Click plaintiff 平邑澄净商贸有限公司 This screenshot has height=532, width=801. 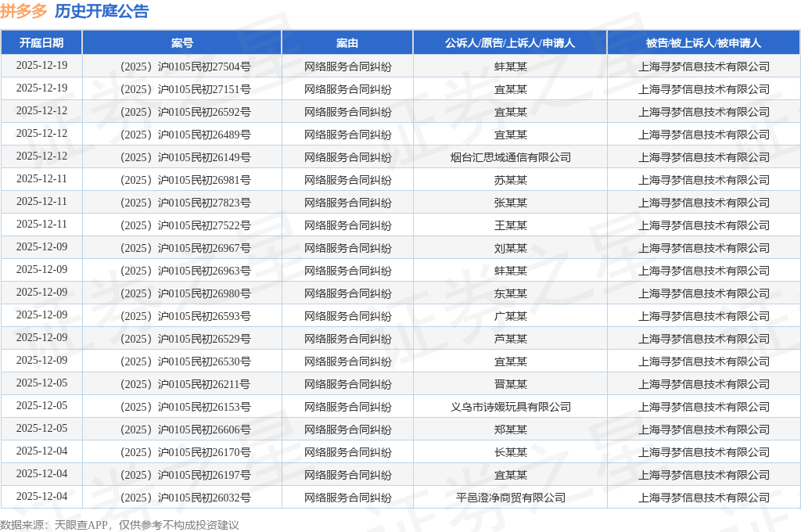click(x=510, y=498)
